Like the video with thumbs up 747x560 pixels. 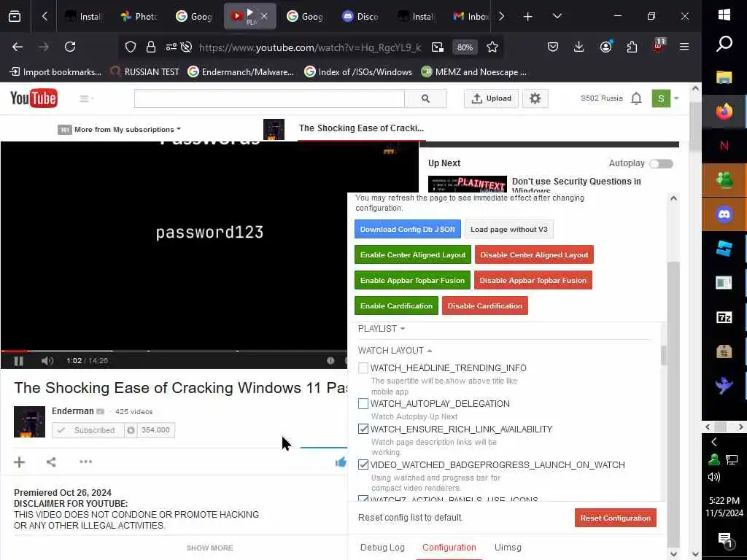(341, 462)
